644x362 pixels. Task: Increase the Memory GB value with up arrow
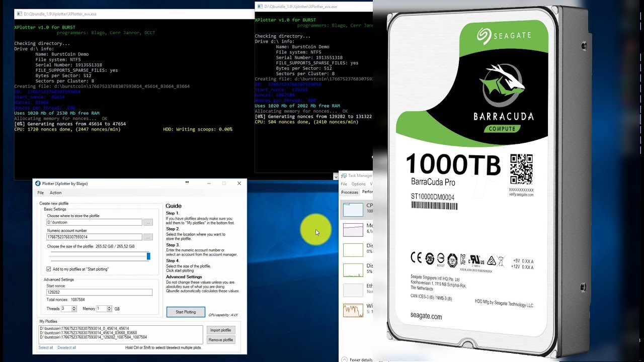[x=110, y=307]
